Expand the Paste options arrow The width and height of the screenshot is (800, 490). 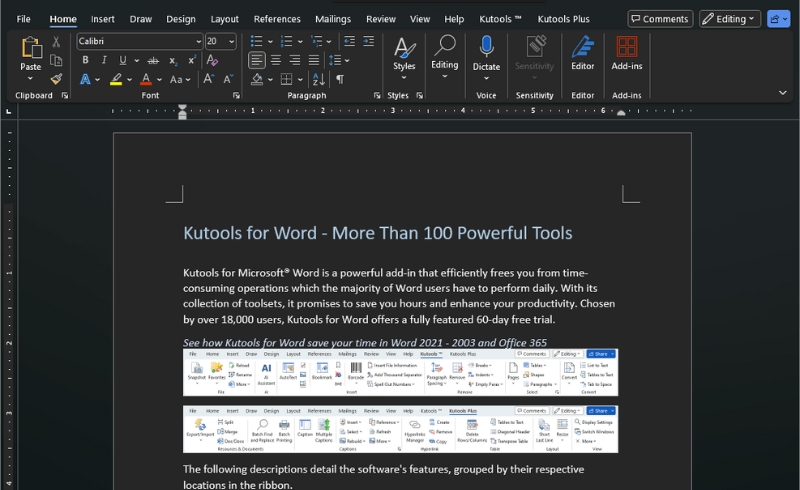coord(30,78)
